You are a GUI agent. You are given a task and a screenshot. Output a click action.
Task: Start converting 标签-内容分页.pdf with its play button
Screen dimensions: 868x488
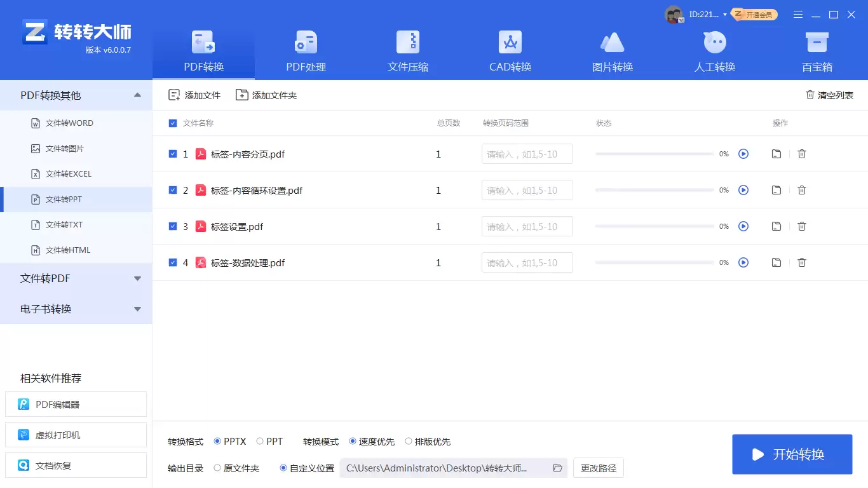click(743, 154)
